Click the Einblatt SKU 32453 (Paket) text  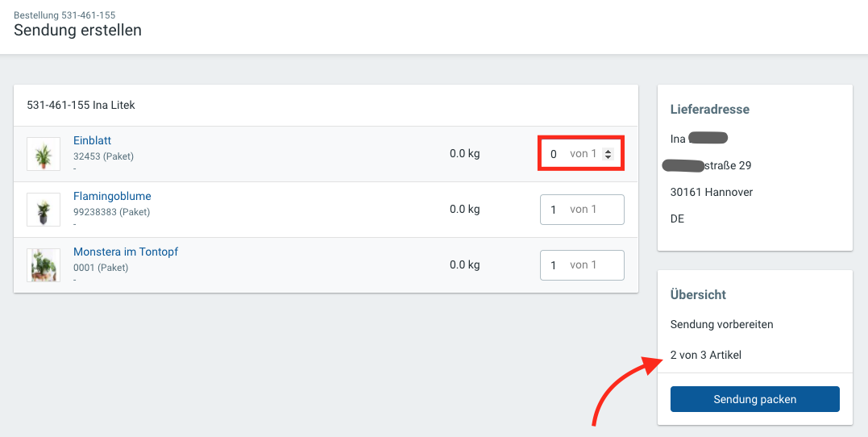click(x=103, y=156)
